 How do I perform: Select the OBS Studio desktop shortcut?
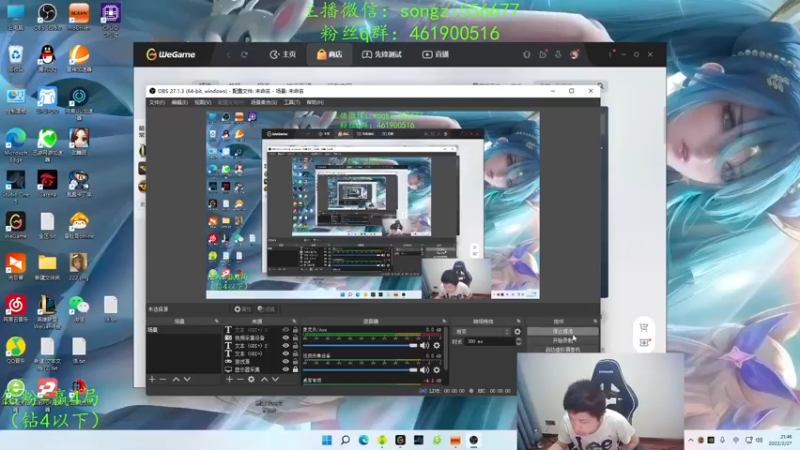(x=47, y=16)
